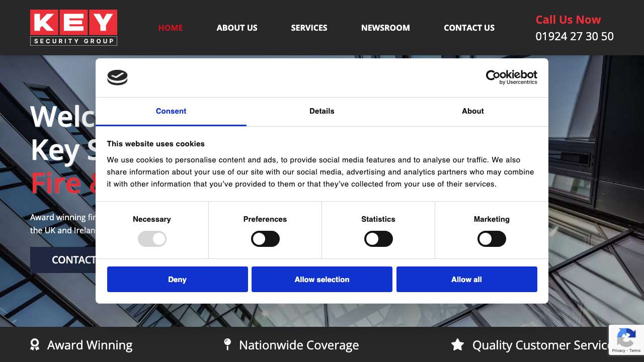The height and width of the screenshot is (362, 644).
Task: Click the Nationwide Coverage pin icon
Action: [x=227, y=344]
